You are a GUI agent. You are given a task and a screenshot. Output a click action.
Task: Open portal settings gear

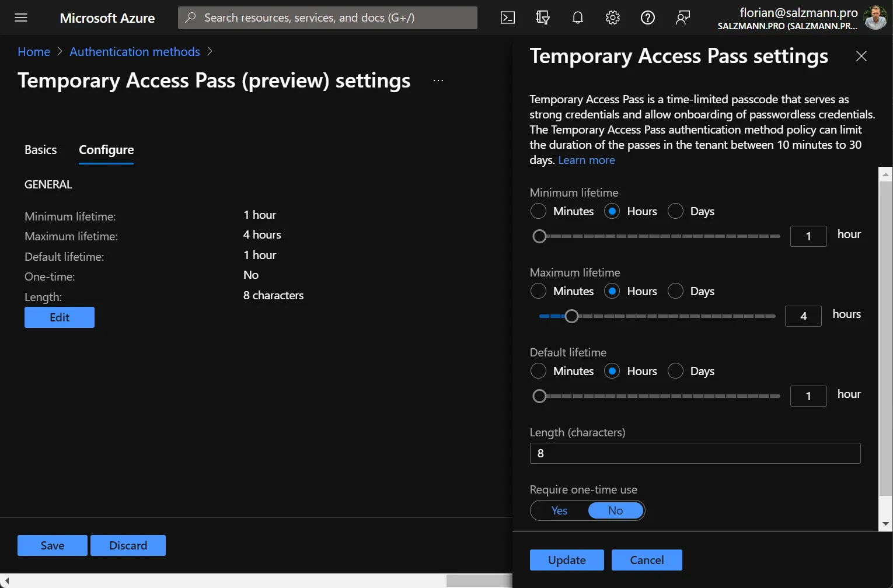coord(613,17)
